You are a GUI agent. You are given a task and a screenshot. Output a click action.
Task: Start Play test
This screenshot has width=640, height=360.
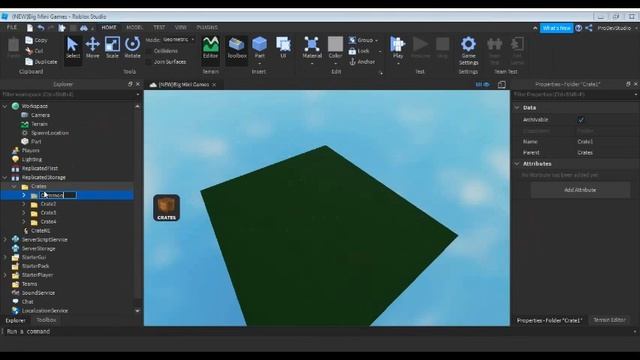(x=398, y=48)
